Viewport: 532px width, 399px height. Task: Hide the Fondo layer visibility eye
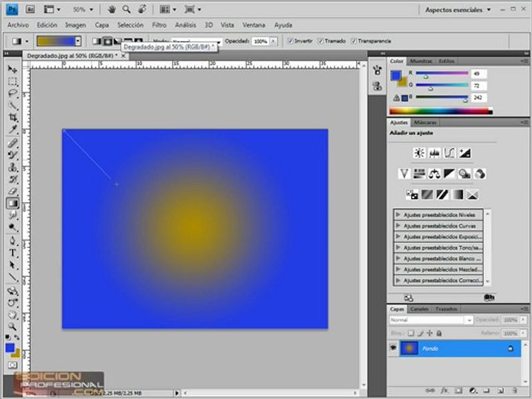point(393,348)
